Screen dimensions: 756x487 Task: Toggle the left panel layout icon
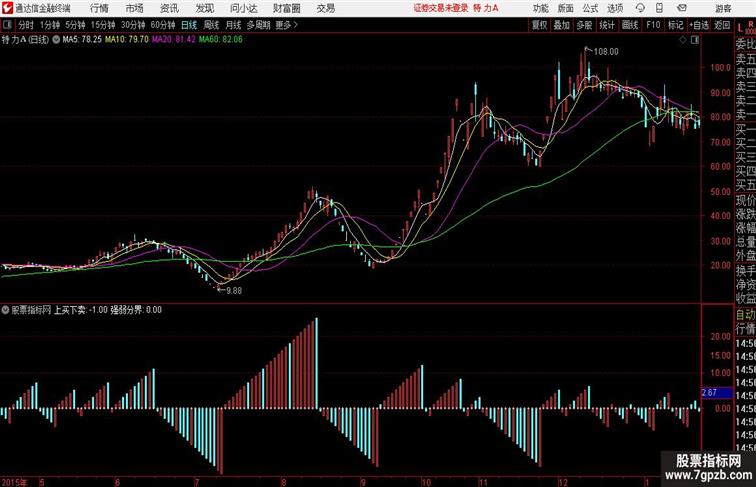(7, 25)
